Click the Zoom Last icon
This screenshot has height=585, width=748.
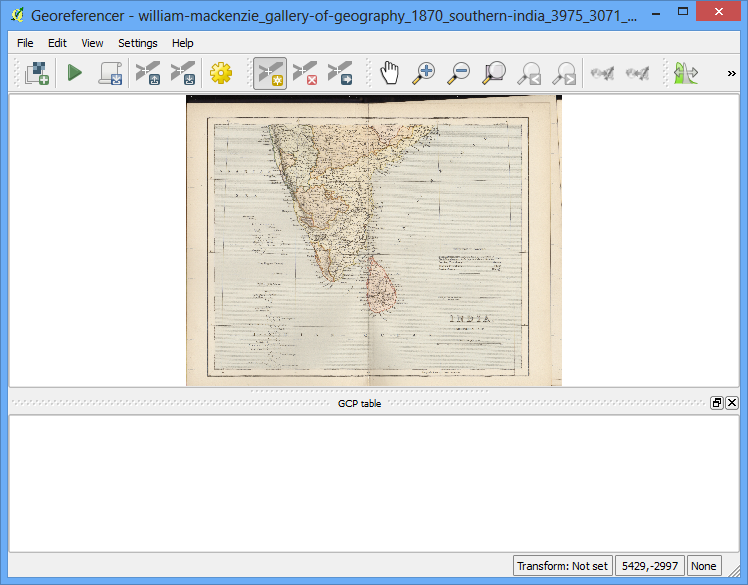529,73
